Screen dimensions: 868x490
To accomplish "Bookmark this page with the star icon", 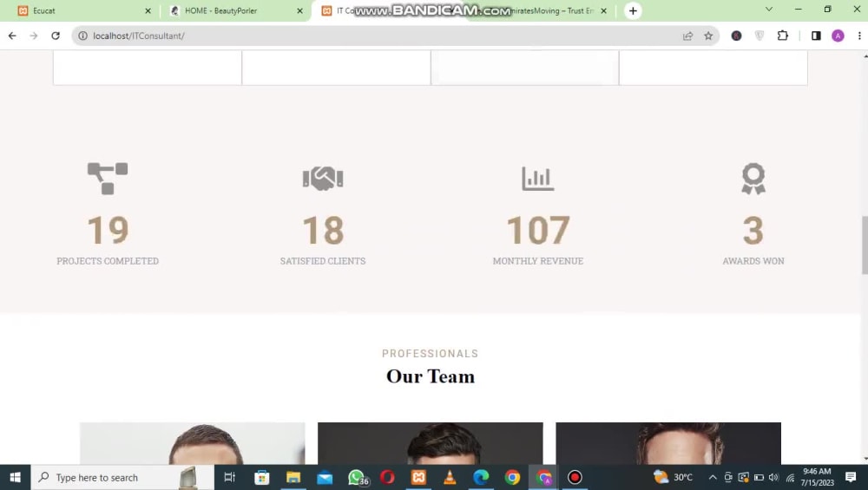I will point(708,36).
